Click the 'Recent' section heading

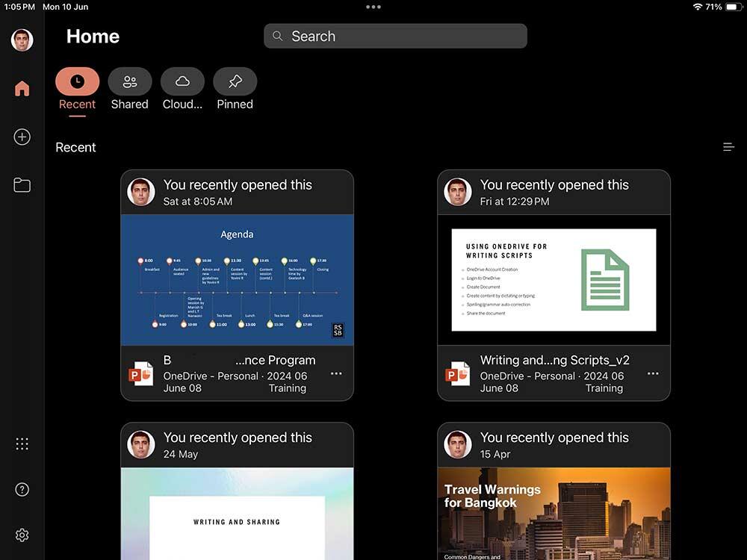point(75,148)
